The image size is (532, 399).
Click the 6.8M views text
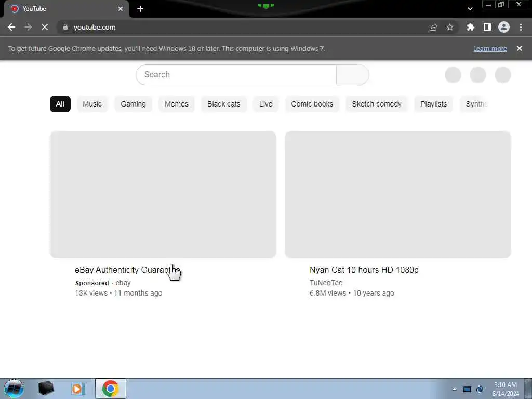(x=328, y=293)
